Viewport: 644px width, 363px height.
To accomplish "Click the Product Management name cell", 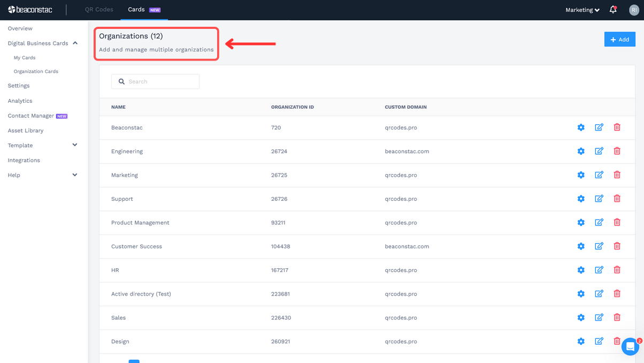I will [140, 223].
